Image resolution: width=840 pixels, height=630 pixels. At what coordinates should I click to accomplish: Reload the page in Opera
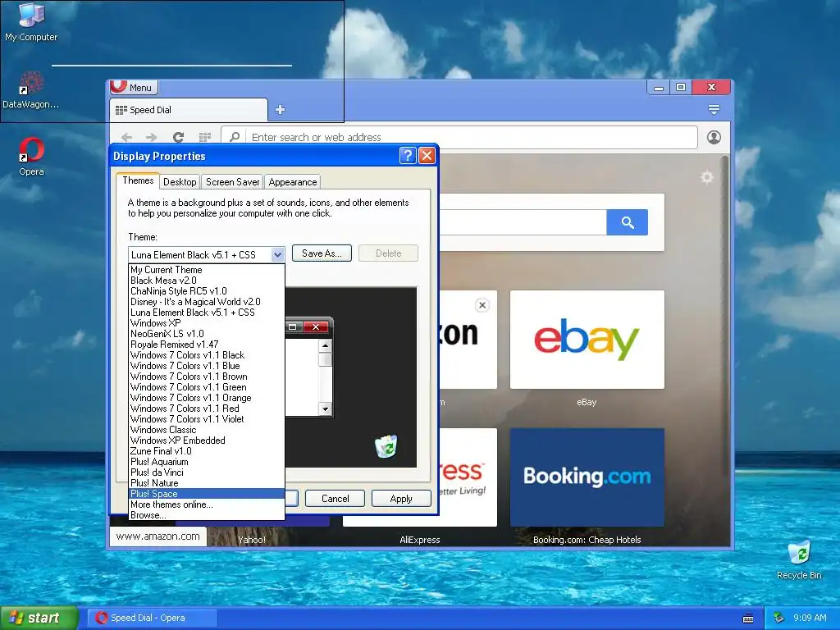click(x=178, y=137)
